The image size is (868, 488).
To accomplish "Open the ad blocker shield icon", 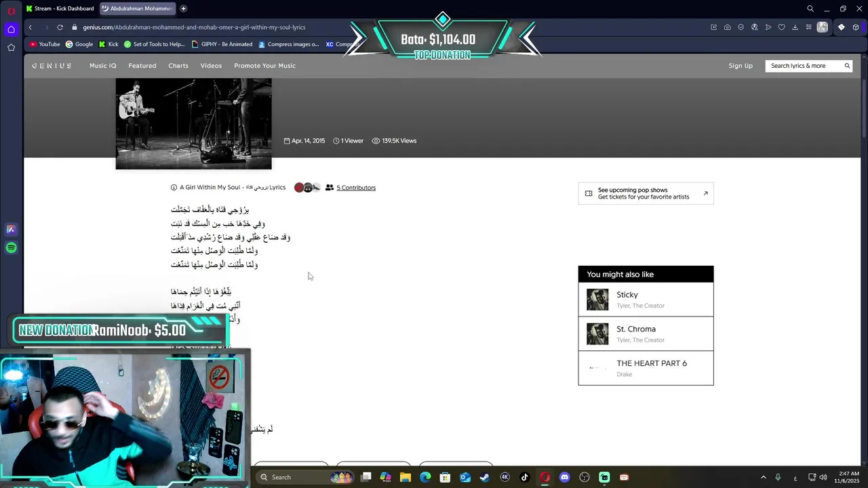I will 741,27.
